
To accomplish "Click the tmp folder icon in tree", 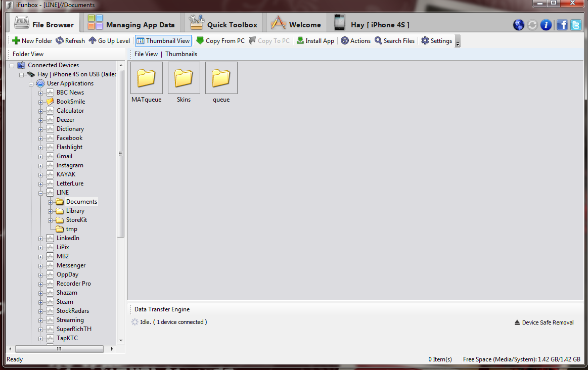I will pos(60,229).
